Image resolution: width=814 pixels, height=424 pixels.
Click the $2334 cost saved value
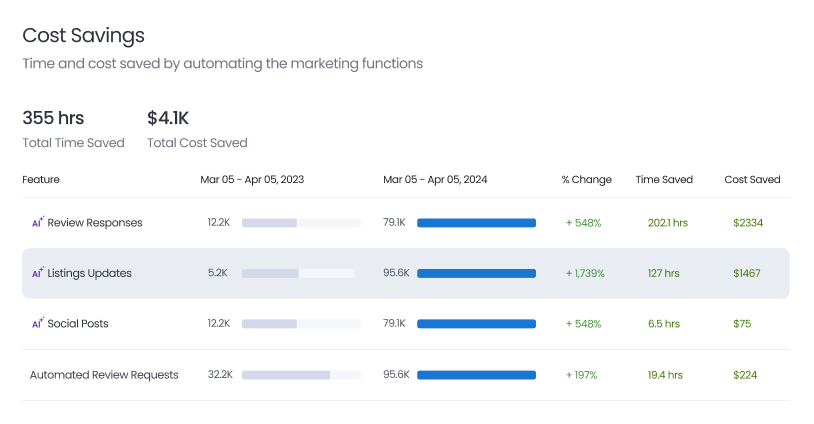[748, 223]
